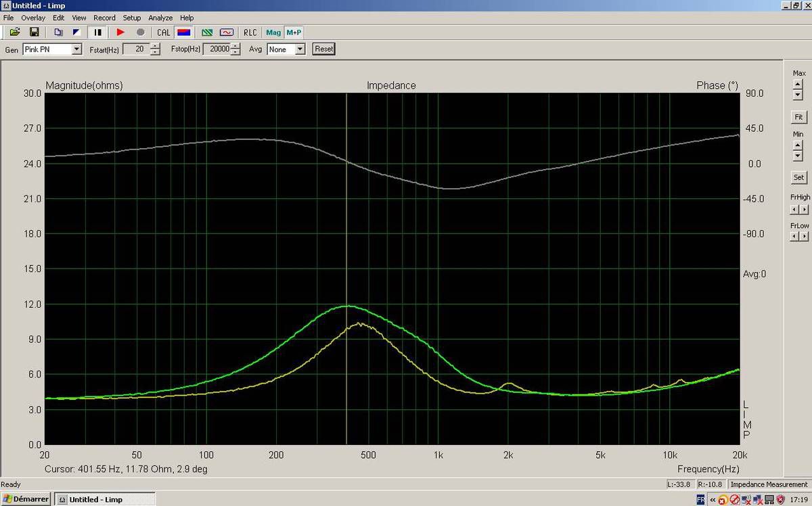Click the red security shield tray icon
The width and height of the screenshot is (812, 506).
coord(780,499)
